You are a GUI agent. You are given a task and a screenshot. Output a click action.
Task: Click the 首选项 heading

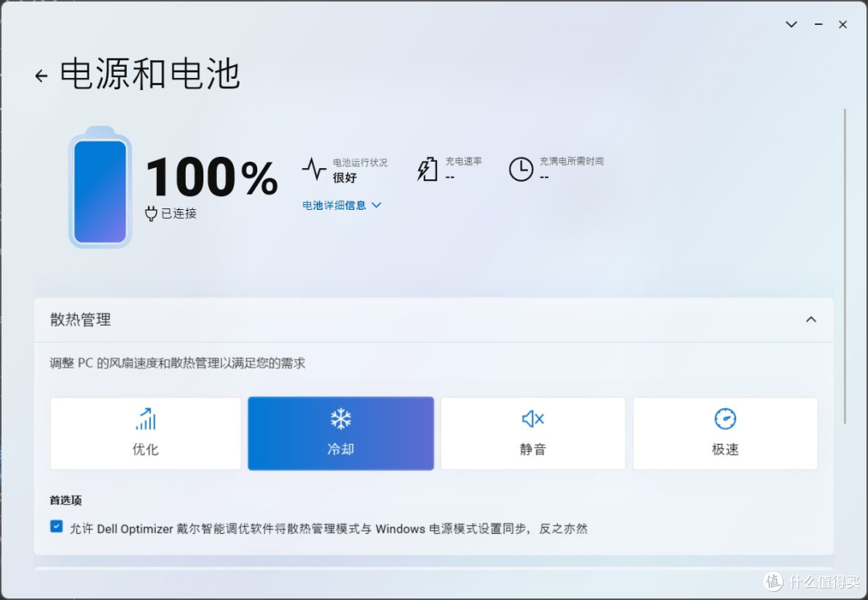(x=66, y=500)
